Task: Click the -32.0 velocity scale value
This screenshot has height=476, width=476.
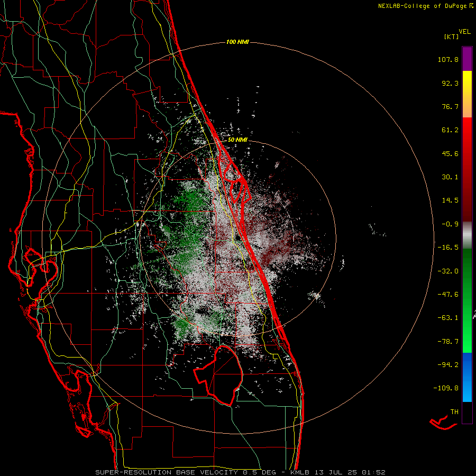Action: click(x=448, y=271)
